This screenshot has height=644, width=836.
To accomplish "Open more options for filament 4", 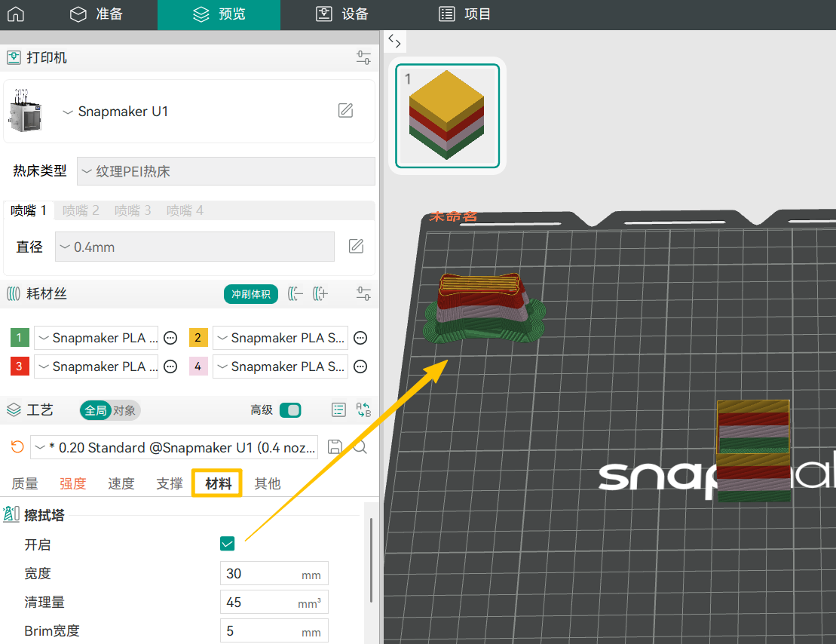I will (360, 366).
